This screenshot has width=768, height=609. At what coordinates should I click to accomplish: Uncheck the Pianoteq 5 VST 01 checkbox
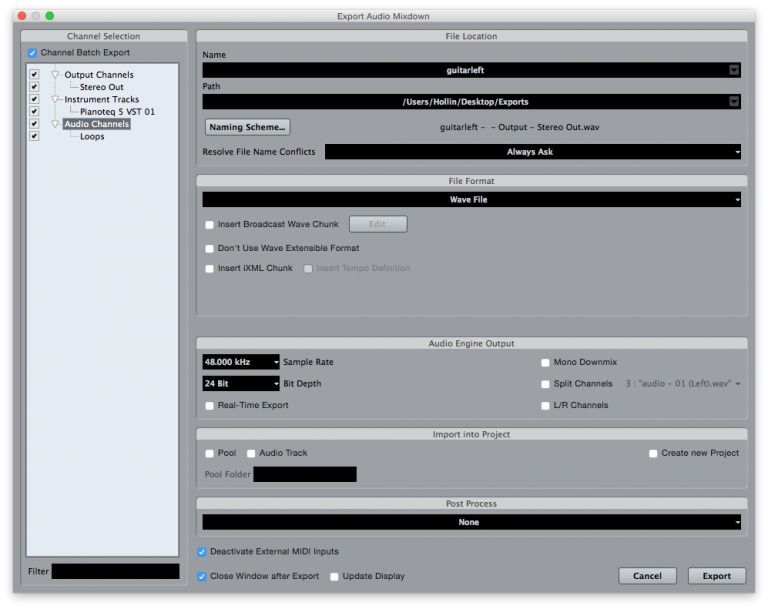(x=34, y=111)
